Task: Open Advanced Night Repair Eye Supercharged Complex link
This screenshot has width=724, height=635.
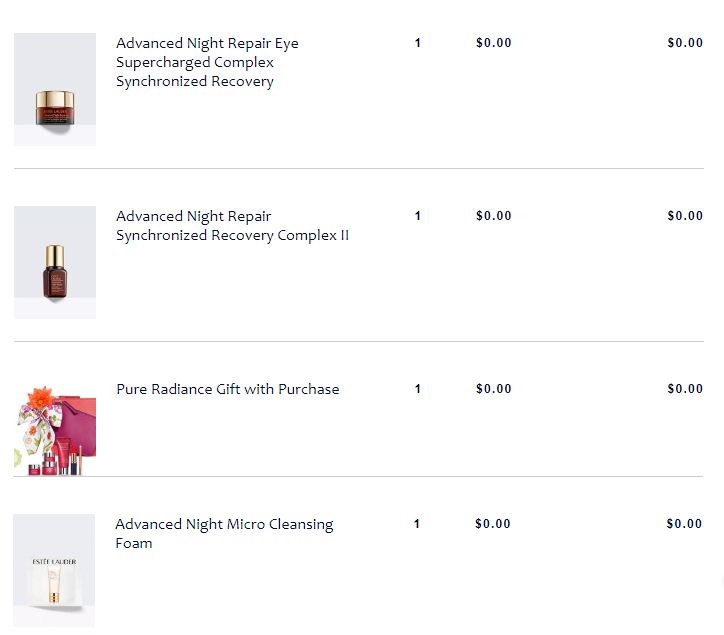Action: click(207, 62)
